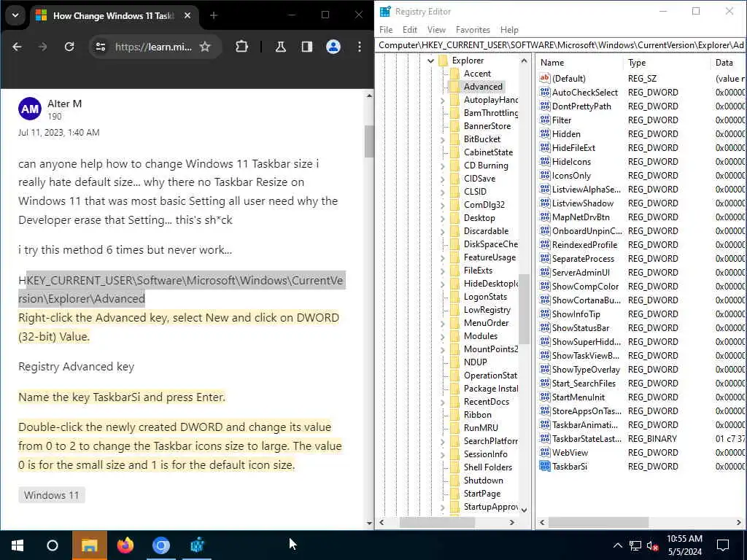
Task: Open Registry Editor File menu
Action: pos(386,29)
